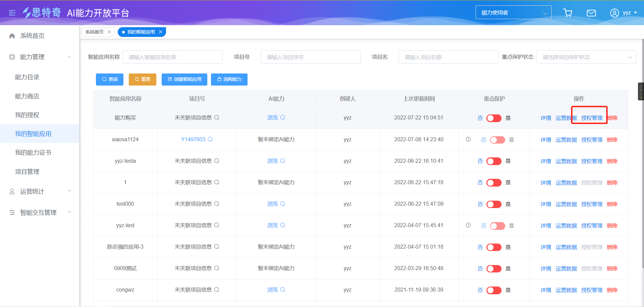Screen dimensions: 644x307
Task: Toggle 重点保护 switch for test000
Action: pos(494,204)
